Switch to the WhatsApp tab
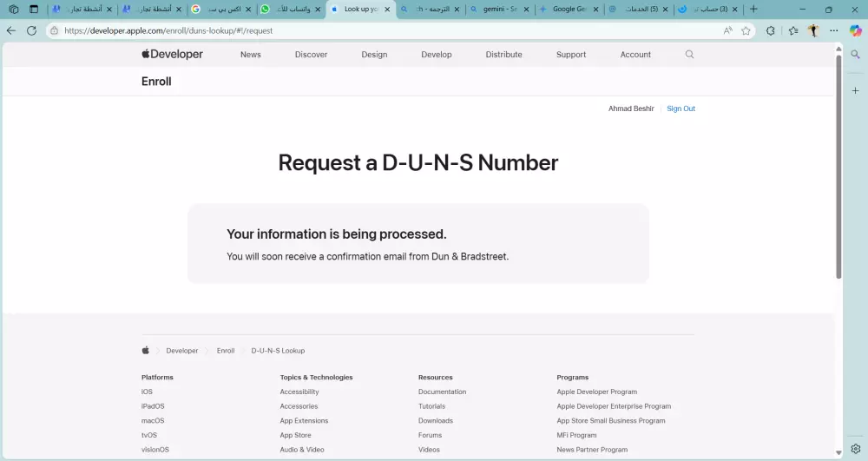This screenshot has height=461, width=868. pos(292,10)
